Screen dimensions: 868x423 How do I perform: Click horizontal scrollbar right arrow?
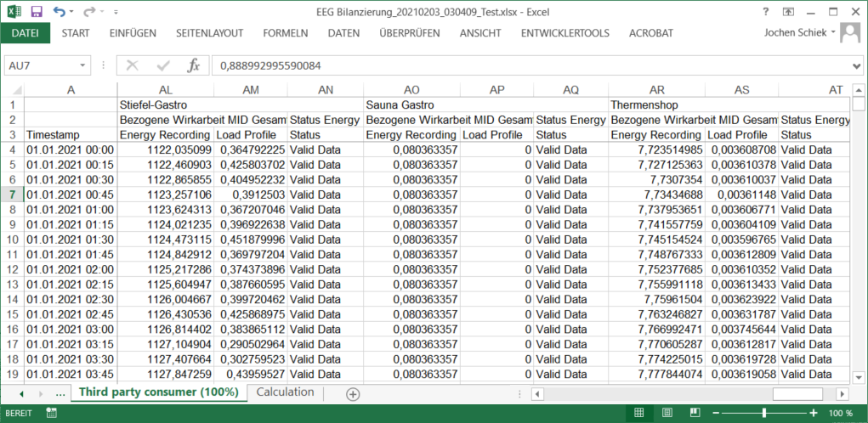coord(842,393)
